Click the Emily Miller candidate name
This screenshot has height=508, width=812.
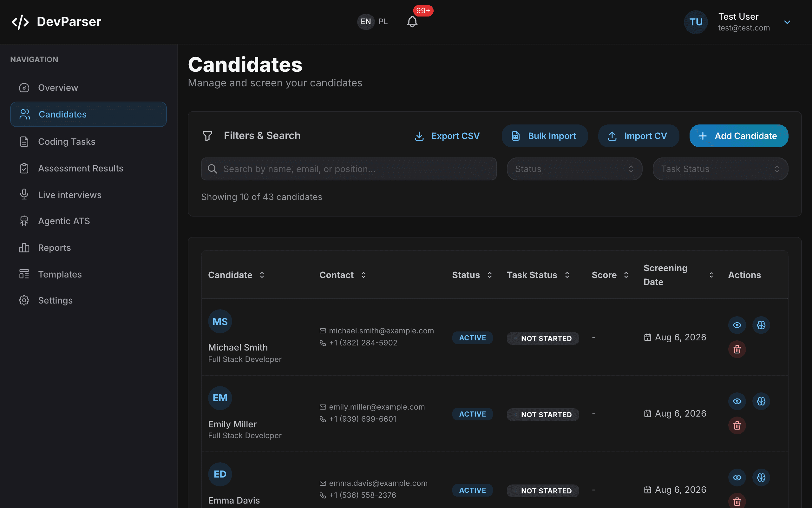(232, 424)
